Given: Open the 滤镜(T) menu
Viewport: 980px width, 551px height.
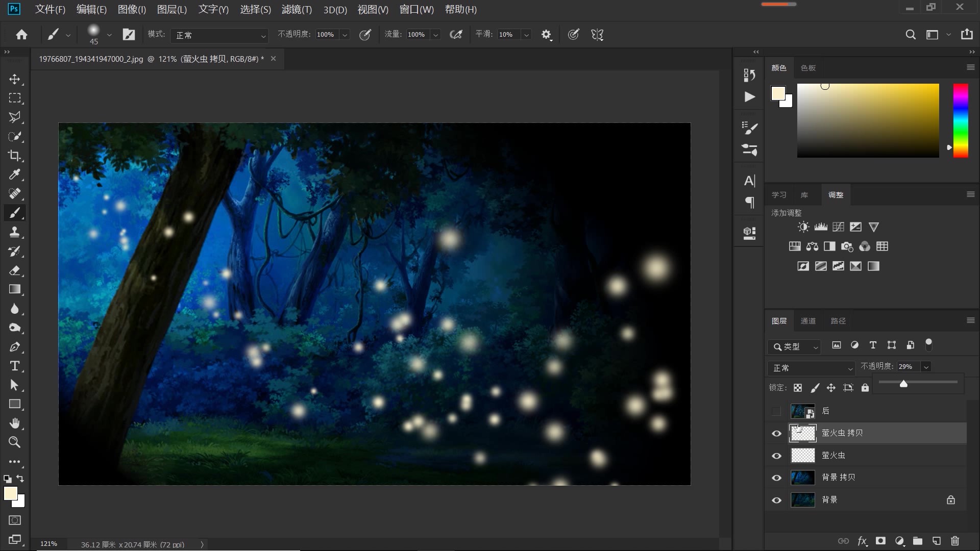Looking at the screenshot, I should tap(297, 9).
